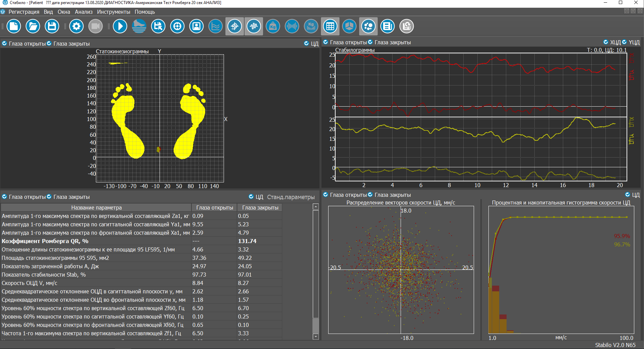Click the spectrum sound-bars icon
The height and width of the screenshot is (349, 644).
292,26
